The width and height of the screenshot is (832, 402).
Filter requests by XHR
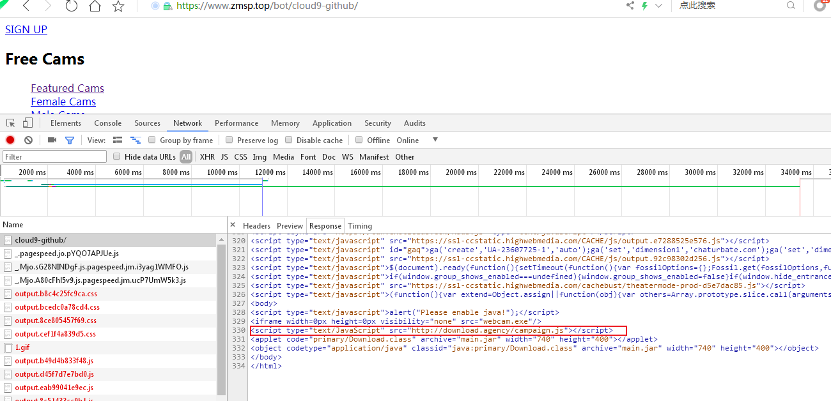click(207, 157)
